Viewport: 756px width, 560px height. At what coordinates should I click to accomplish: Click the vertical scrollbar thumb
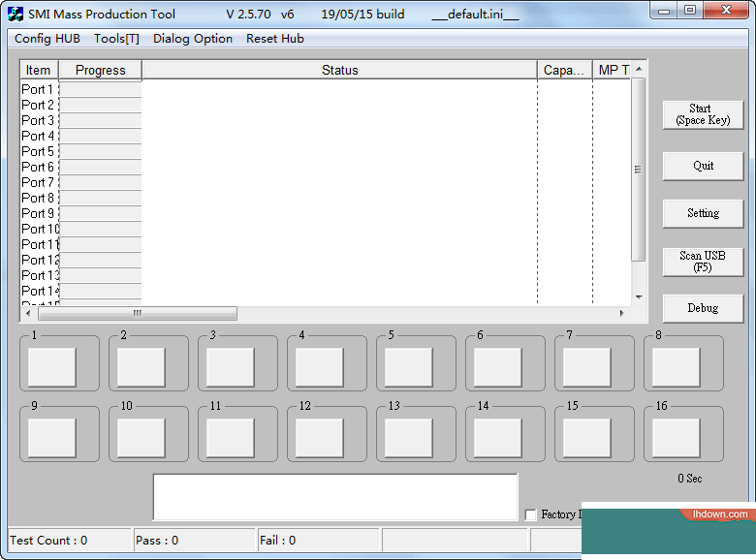(639, 170)
